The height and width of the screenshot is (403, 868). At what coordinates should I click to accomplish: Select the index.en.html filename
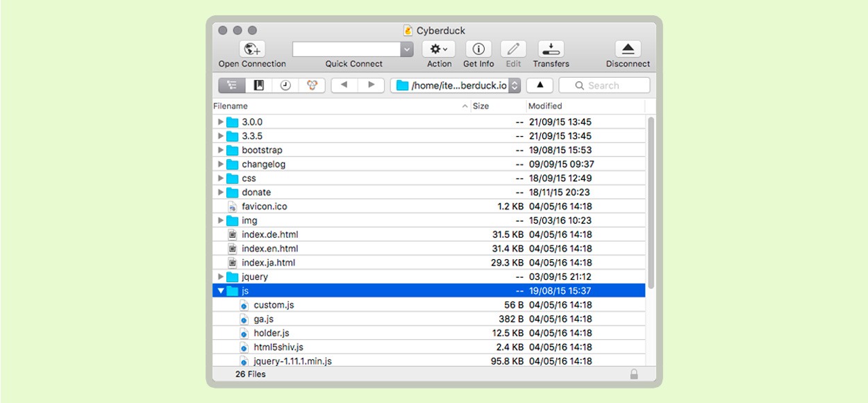pos(270,249)
